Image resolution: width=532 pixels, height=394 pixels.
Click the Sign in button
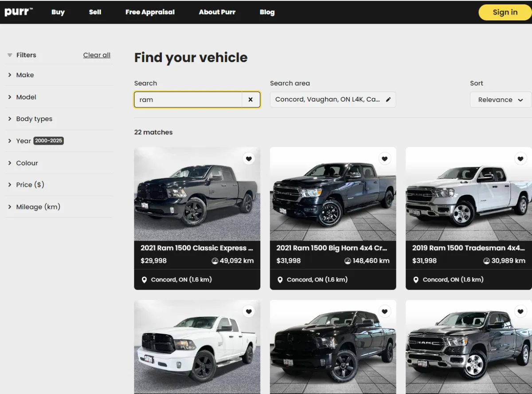coord(505,12)
